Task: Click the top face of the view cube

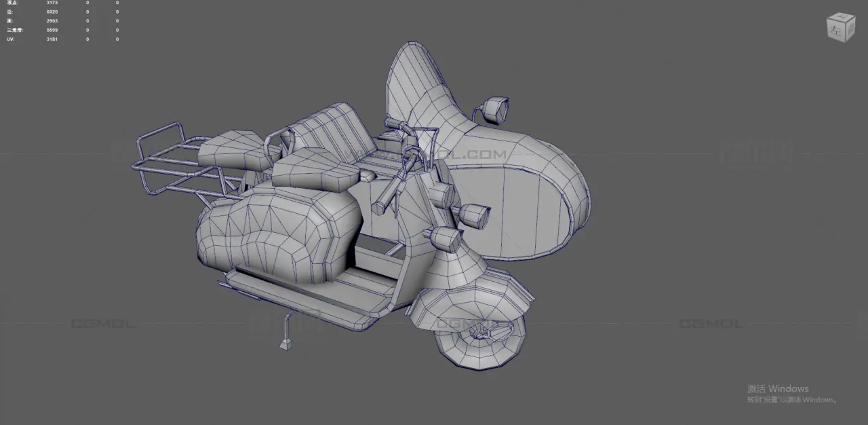Action: 842,18
